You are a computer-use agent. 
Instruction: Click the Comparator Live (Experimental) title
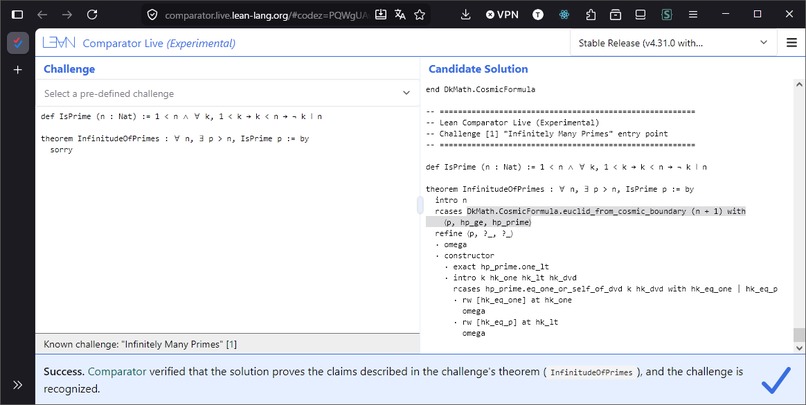(159, 43)
